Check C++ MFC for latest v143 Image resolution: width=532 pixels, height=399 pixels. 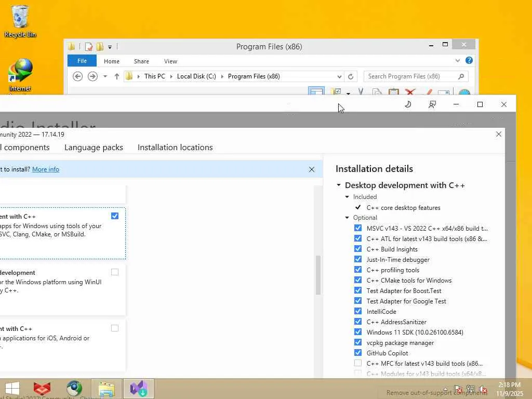[x=357, y=363]
